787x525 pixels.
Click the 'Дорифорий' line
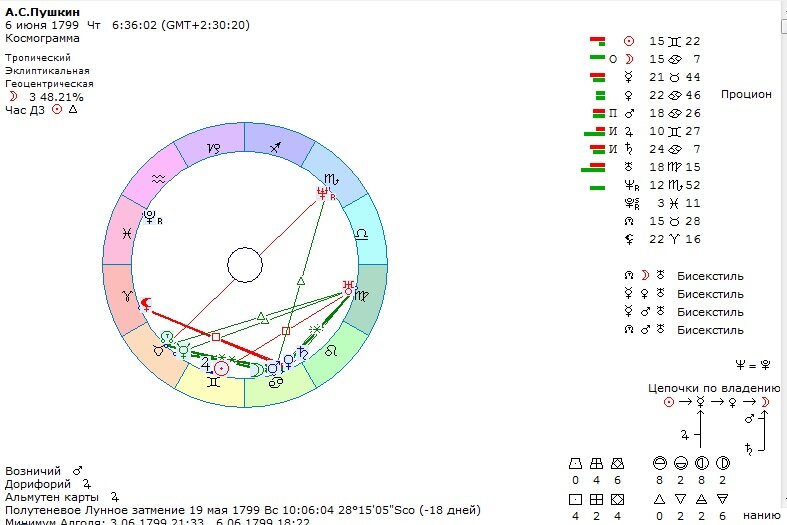point(48,484)
